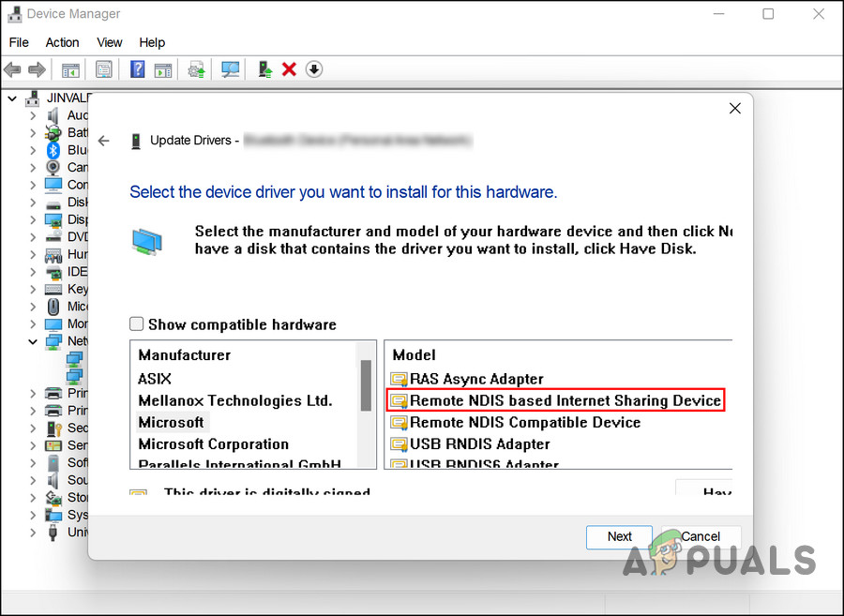
Task: Select USB RNDIS Adapter model
Action: (x=479, y=444)
